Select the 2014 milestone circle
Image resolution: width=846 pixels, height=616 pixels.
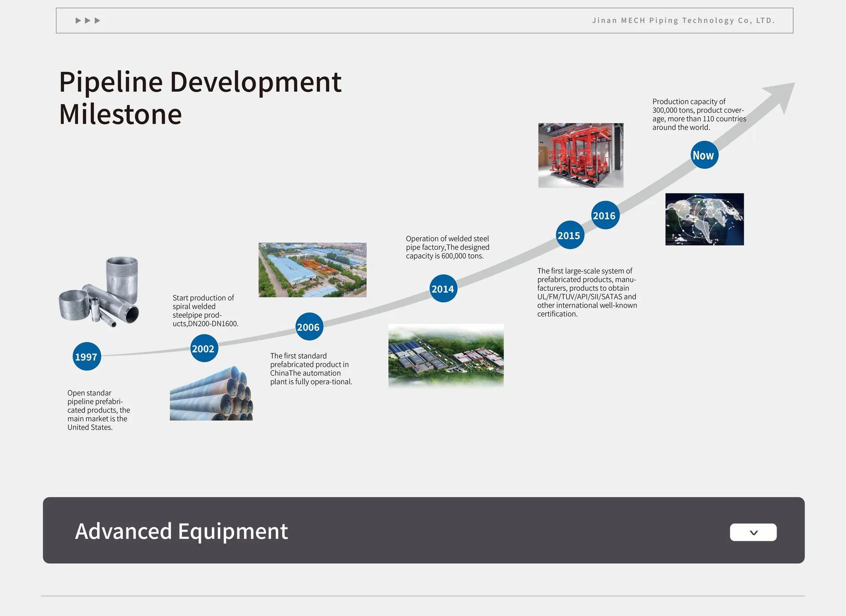(443, 289)
